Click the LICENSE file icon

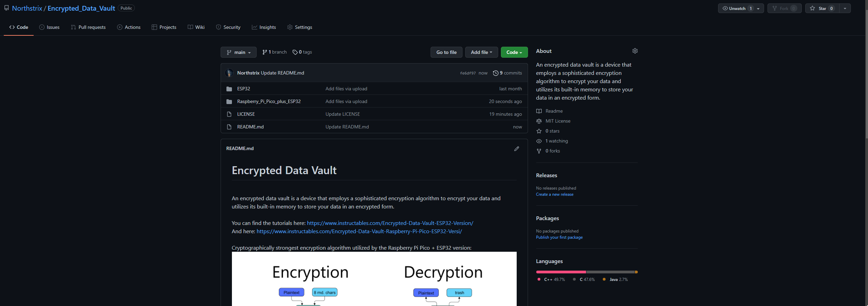(x=229, y=114)
